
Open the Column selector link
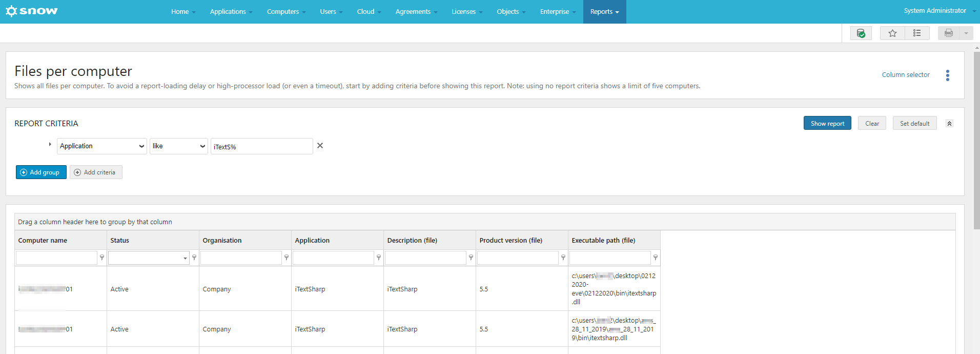click(x=906, y=75)
